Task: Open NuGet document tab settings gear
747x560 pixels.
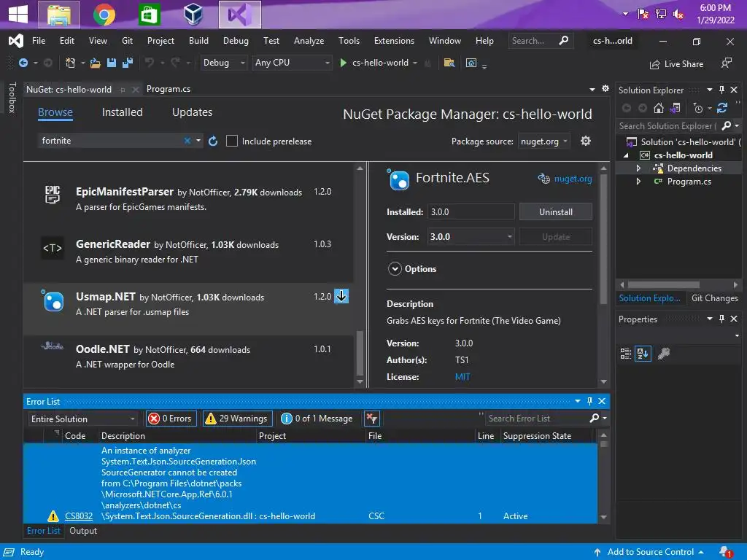Action: point(605,88)
